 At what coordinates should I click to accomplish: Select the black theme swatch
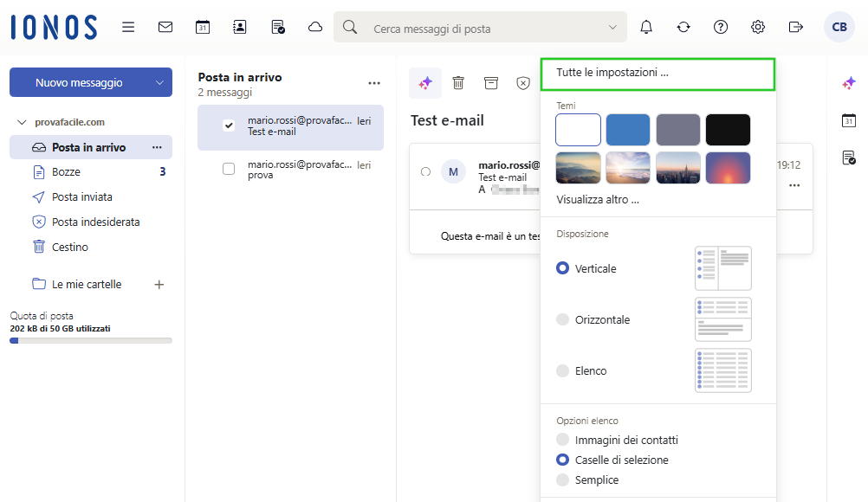coord(728,128)
